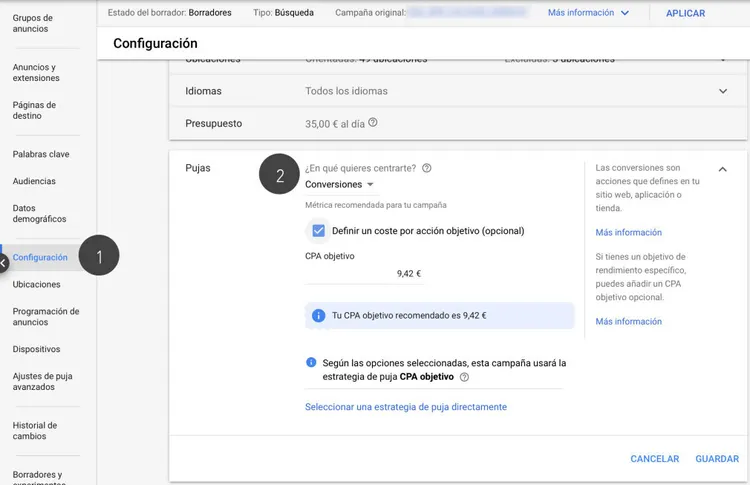
Task: Click help icon beside ¿En qué quieres centrarte?
Action: pos(427,168)
